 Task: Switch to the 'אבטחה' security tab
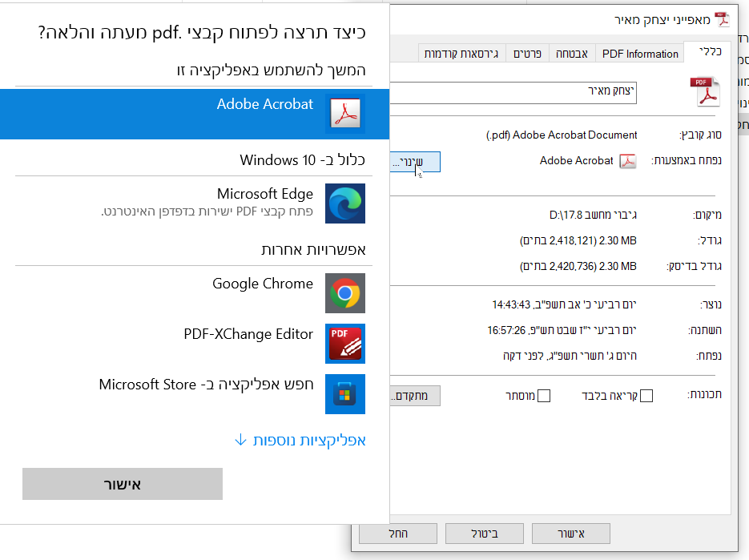(572, 54)
